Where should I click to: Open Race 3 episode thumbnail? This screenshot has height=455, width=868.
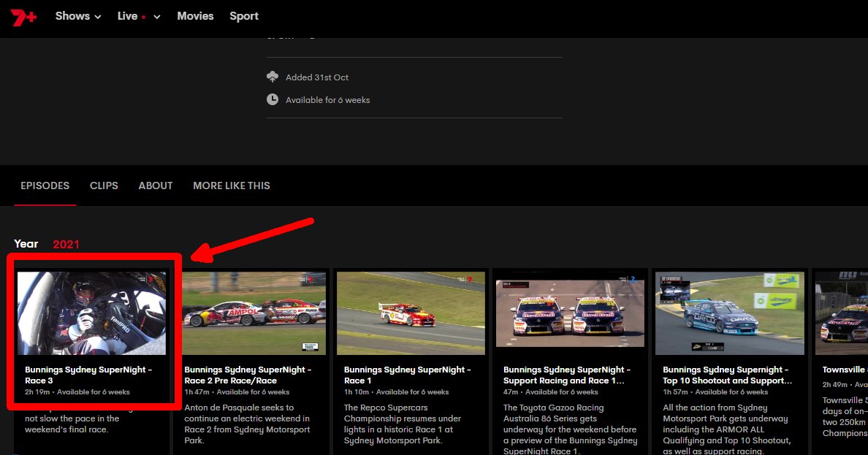coord(91,313)
